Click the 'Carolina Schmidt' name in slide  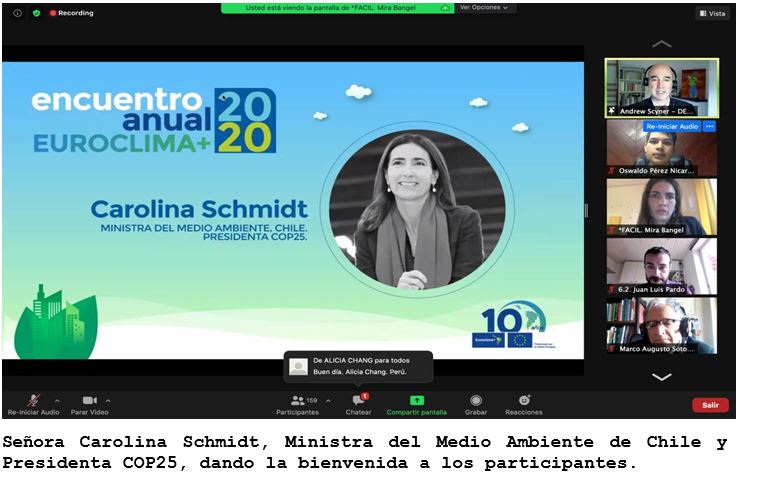199,209
